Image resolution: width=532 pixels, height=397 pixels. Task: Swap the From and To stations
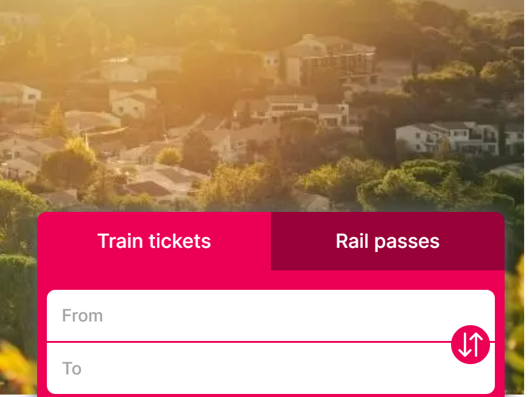pos(471,345)
